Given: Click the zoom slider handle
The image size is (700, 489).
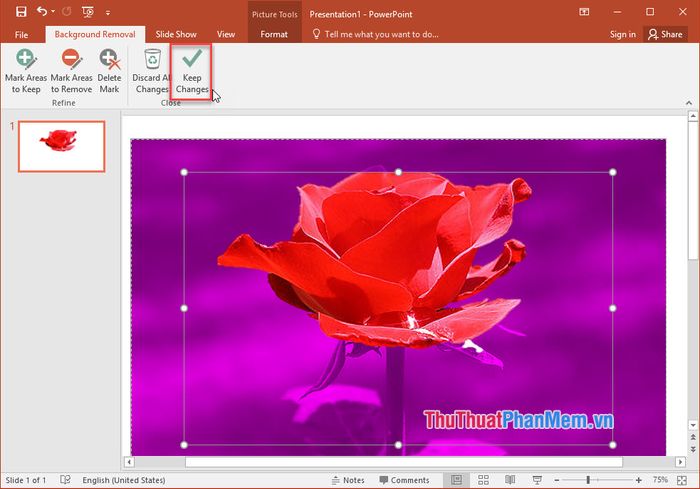Looking at the screenshot, I should 588,480.
